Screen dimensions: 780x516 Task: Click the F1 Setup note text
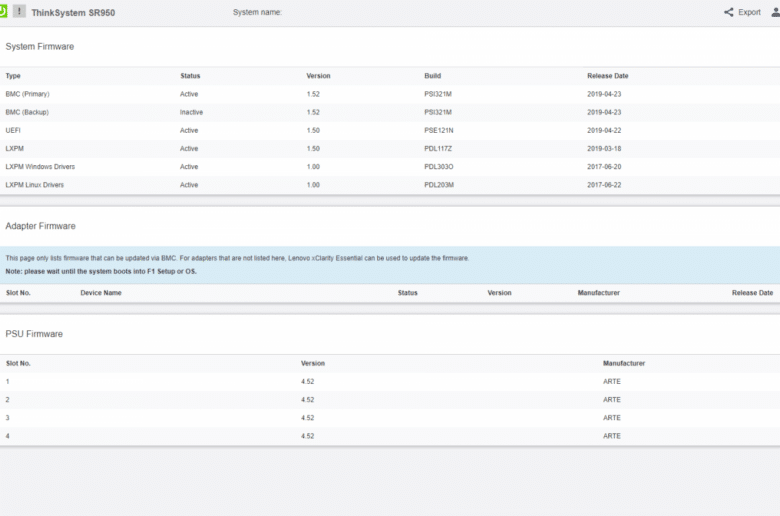101,272
